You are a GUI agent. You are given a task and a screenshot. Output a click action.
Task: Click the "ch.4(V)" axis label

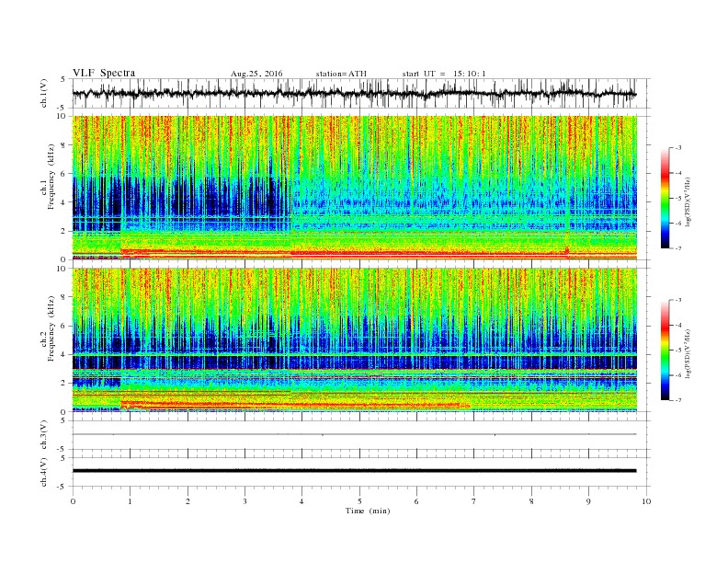[44, 472]
